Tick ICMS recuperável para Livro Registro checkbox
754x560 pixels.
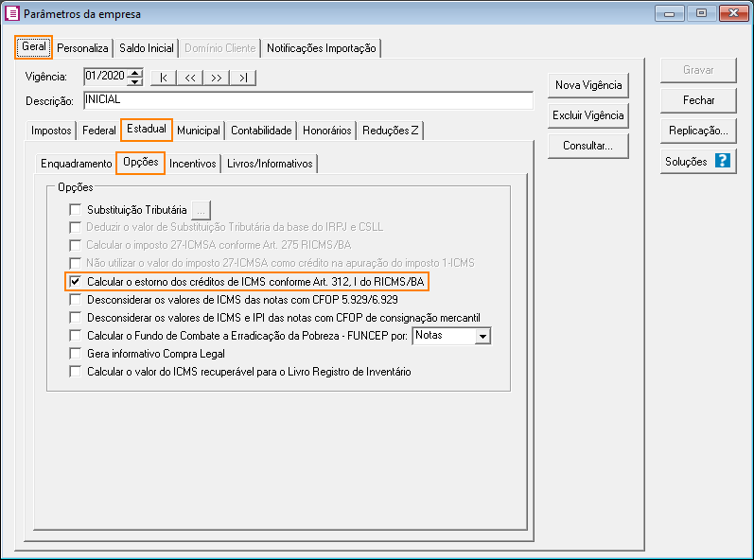76,372
